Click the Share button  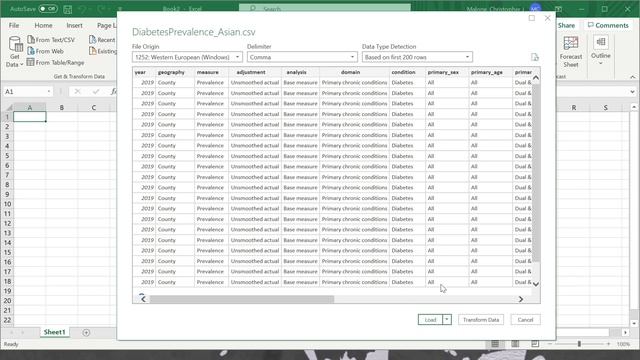click(566, 25)
